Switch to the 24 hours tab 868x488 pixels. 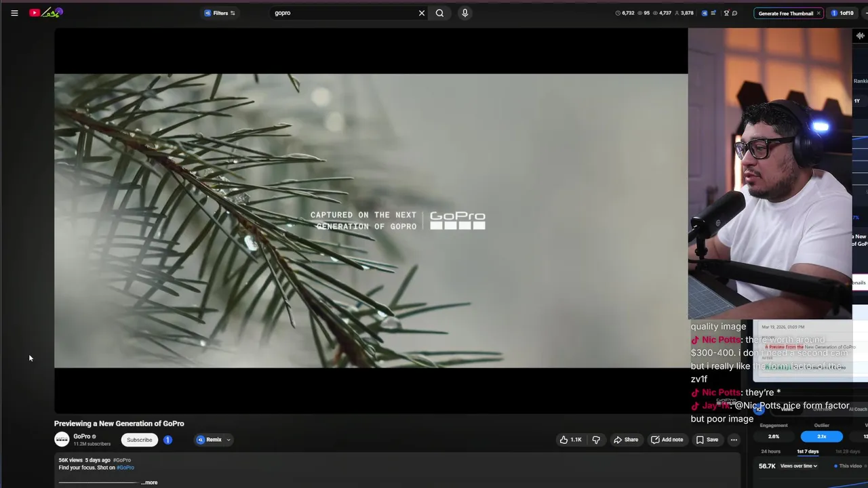tap(770, 451)
